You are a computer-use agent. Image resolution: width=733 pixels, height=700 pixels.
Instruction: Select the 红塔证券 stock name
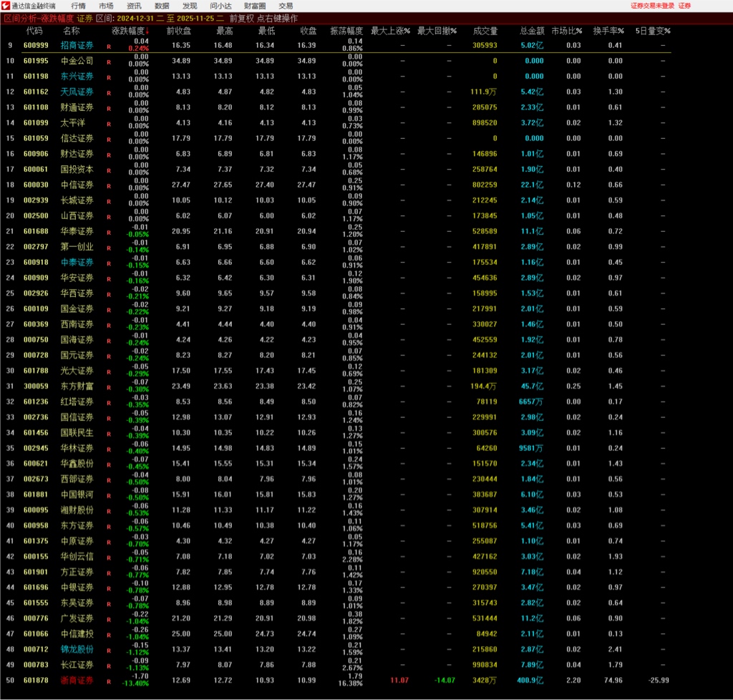[77, 402]
